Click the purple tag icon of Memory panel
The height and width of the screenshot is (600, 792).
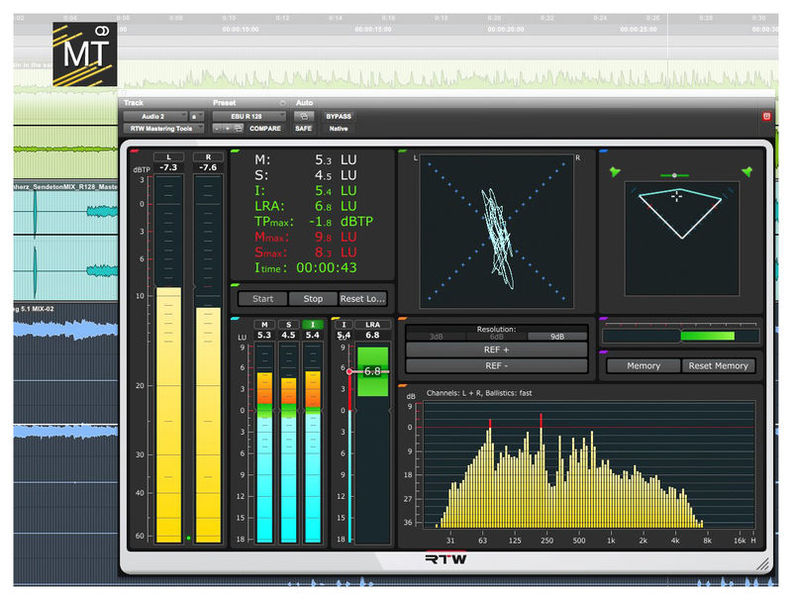pos(603,352)
